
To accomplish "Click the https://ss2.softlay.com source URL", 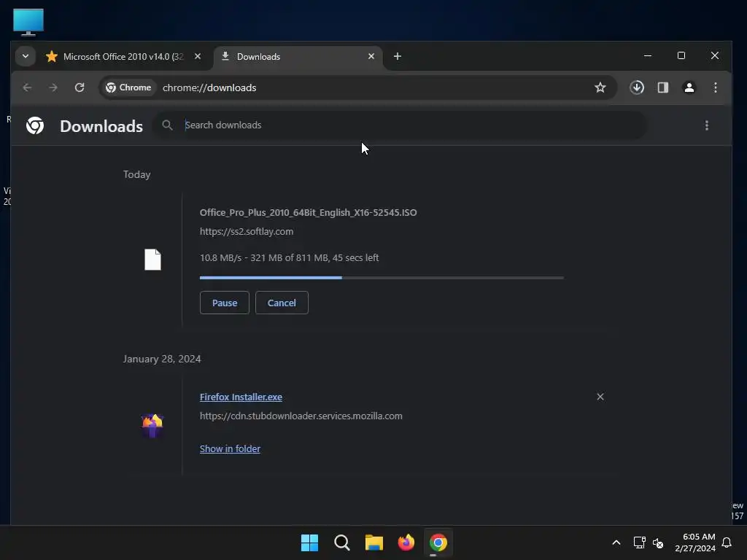I will tap(247, 231).
